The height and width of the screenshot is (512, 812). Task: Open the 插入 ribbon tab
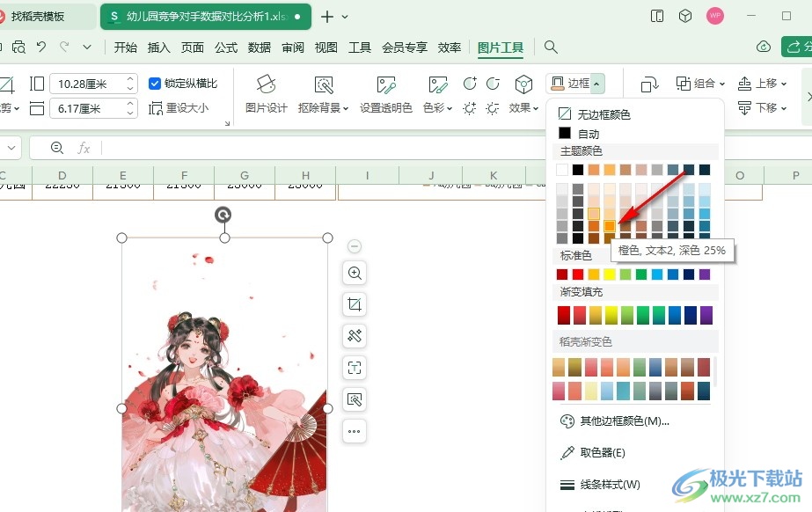pos(158,48)
